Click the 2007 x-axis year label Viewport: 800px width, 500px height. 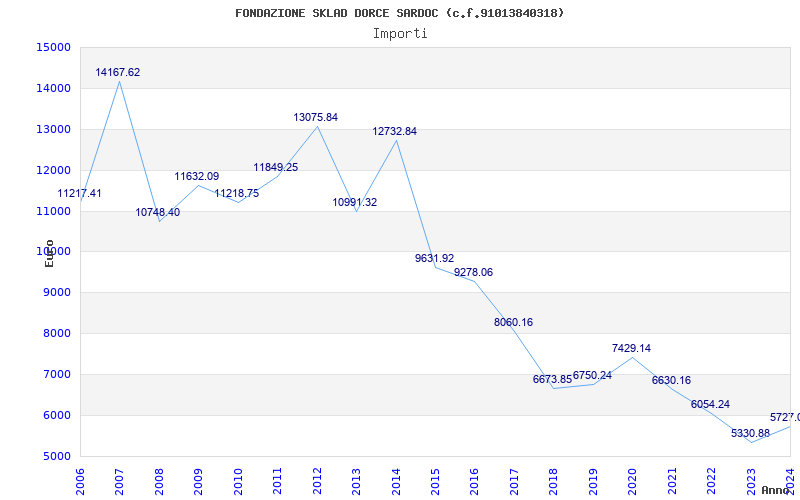pos(119,481)
